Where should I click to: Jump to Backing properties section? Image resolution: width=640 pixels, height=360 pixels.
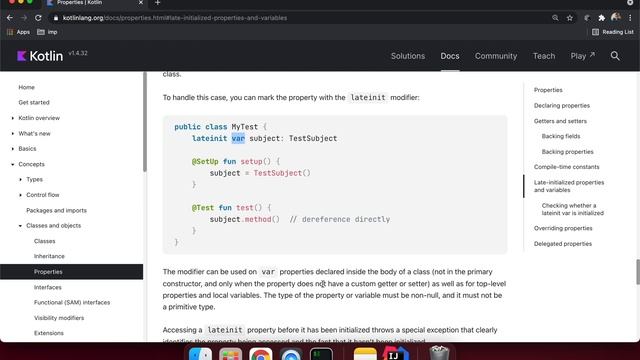point(567,151)
